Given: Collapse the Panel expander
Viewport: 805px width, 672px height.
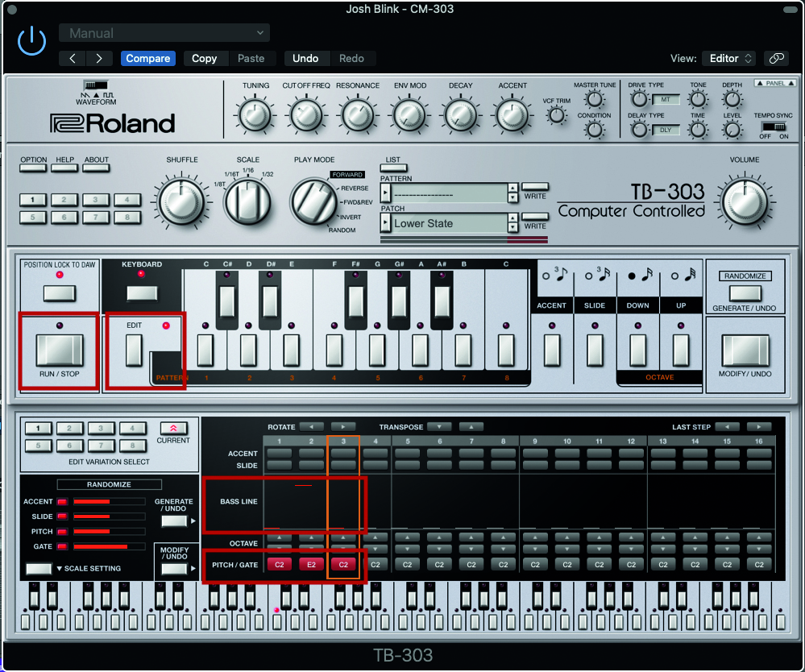Looking at the screenshot, I should pos(775,83).
